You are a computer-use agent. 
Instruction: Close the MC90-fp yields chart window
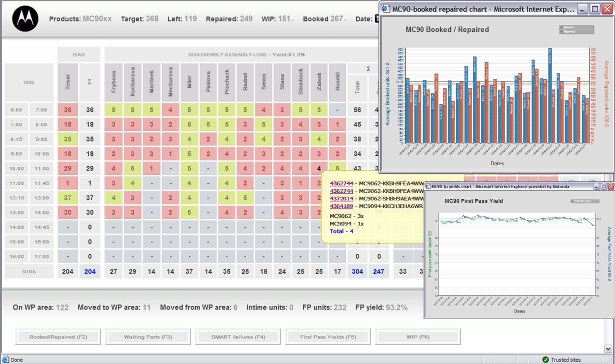click(610, 186)
